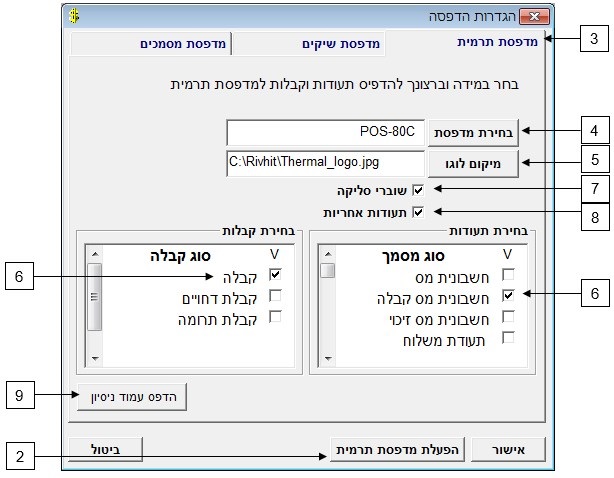
Task: Check the חשבונית מס זיכוי checkbox
Action: pyautogui.click(x=508, y=316)
